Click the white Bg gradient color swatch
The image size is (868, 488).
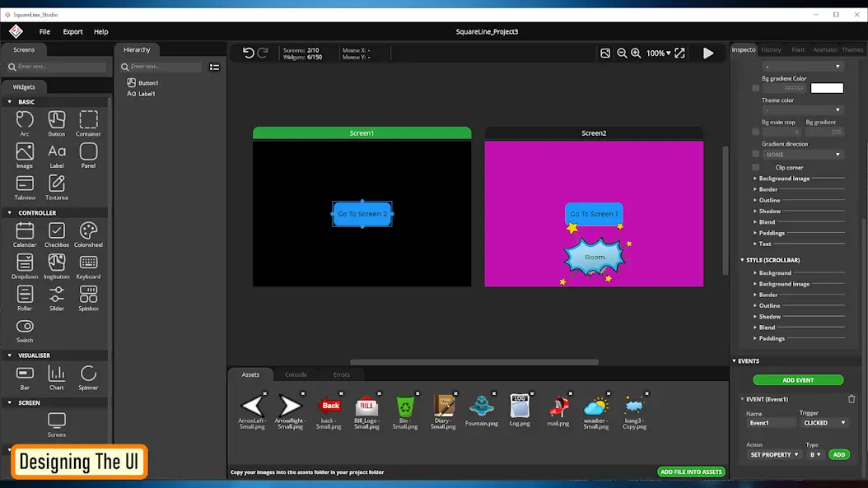click(827, 88)
